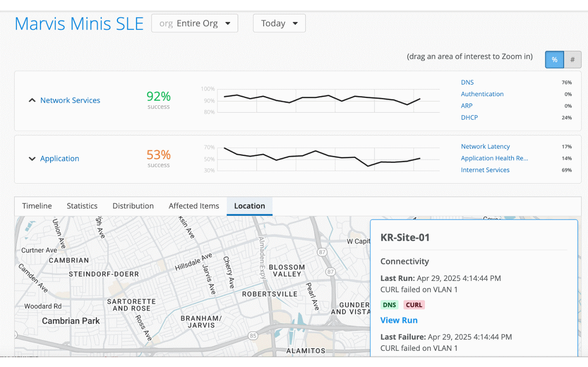This screenshot has height=367, width=588.
Task: Open the org Entire Org dropdown
Action: (195, 23)
